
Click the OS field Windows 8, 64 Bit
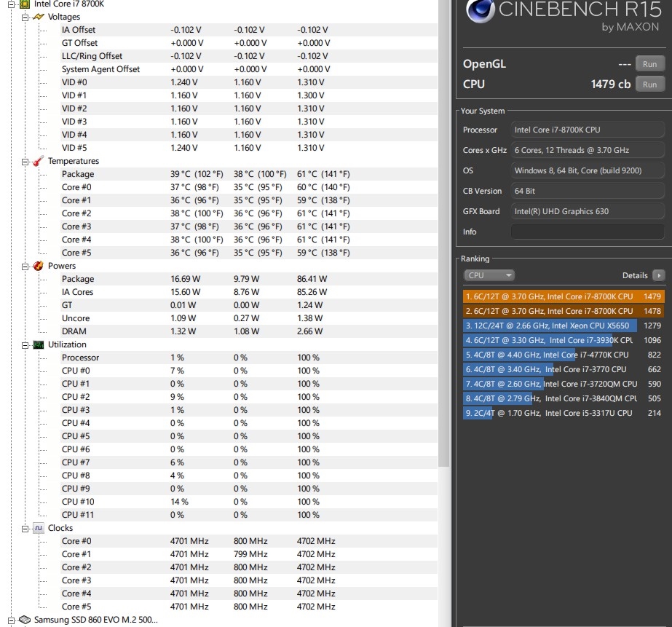(587, 170)
